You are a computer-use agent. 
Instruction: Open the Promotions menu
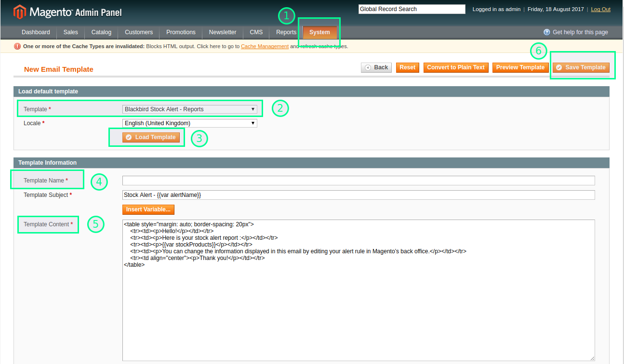coord(181,32)
